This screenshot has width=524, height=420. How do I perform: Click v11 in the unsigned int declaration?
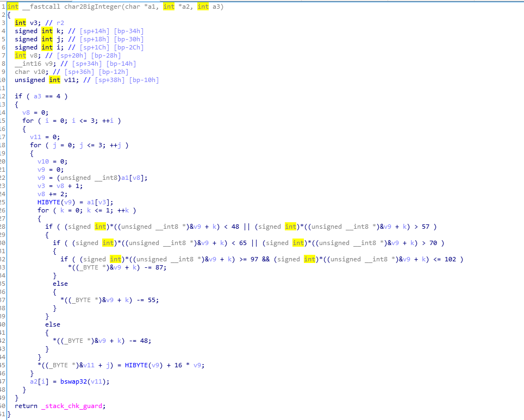click(x=70, y=80)
